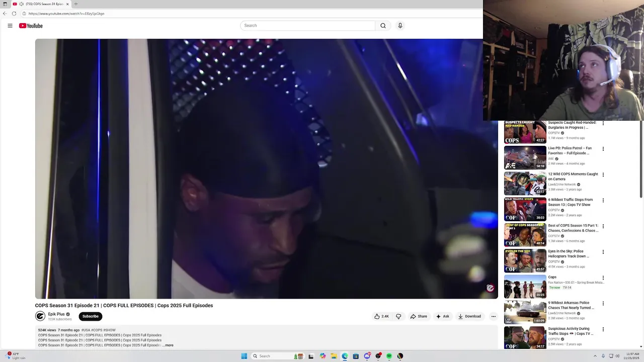Click the #USA hashtag

click(86, 330)
